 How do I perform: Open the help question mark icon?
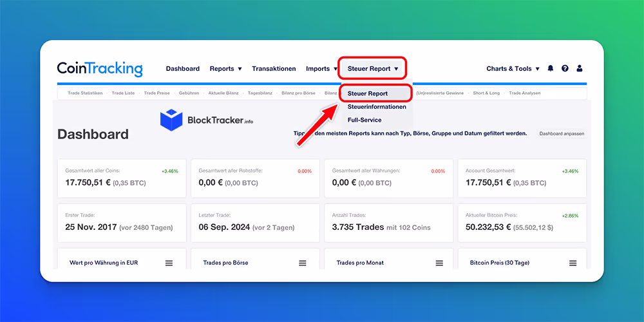pyautogui.click(x=565, y=69)
